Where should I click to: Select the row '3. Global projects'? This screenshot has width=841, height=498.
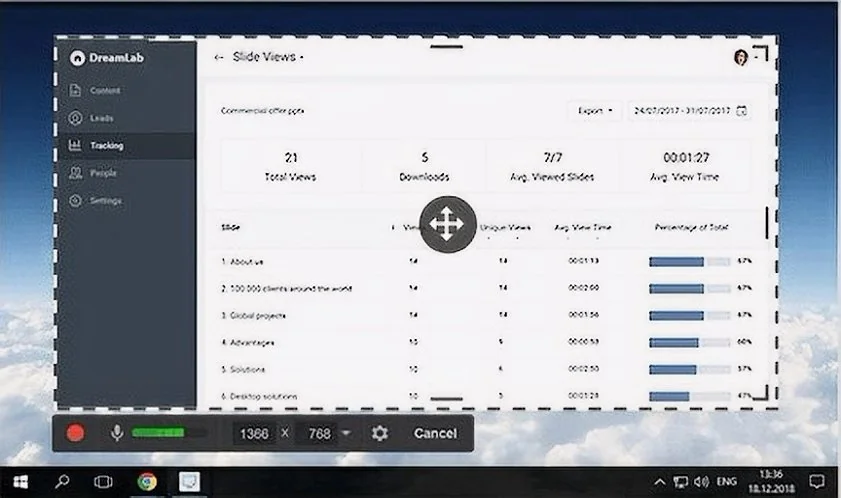(485, 315)
